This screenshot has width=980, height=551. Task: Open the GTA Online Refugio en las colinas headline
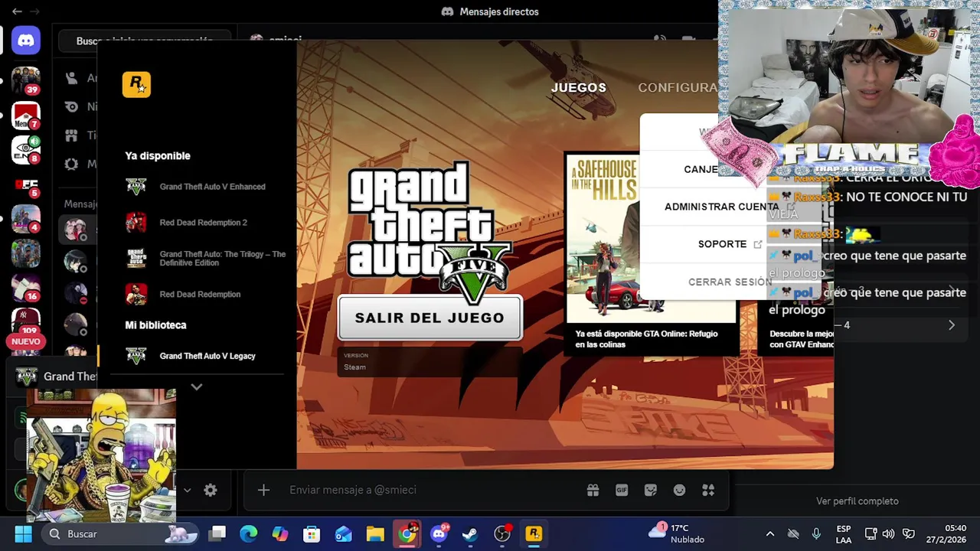[647, 339]
